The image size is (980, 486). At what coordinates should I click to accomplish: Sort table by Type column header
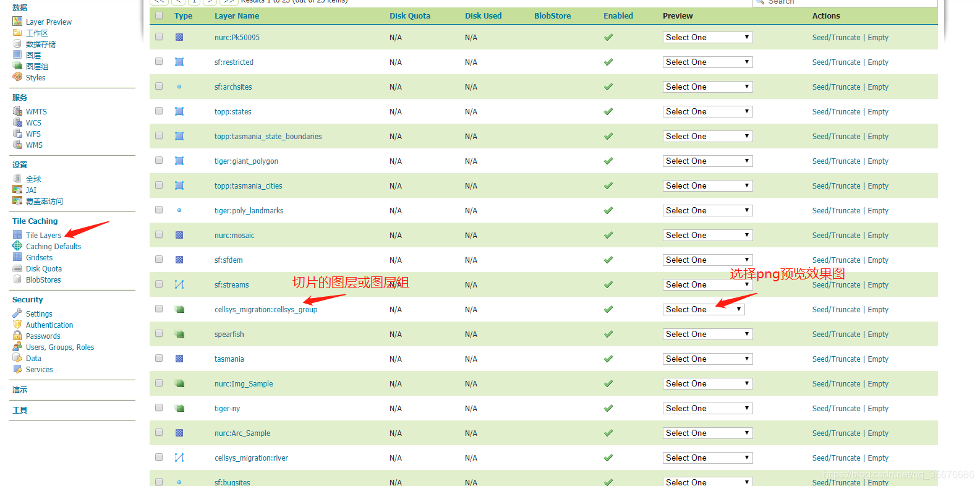tap(184, 16)
